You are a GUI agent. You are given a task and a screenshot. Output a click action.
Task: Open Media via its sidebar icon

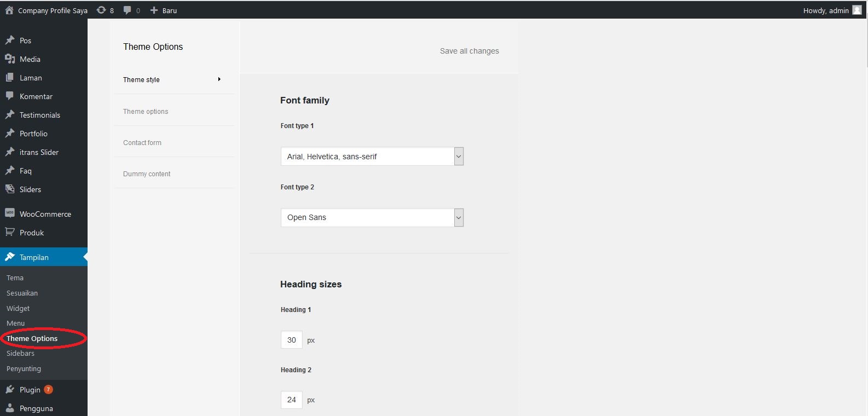point(10,59)
